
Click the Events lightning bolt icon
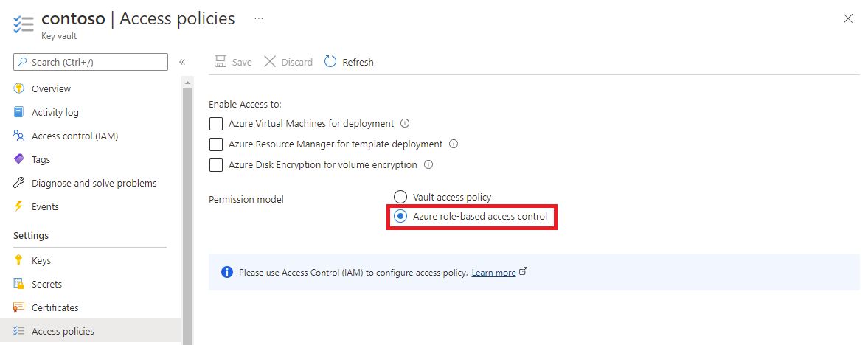[19, 206]
